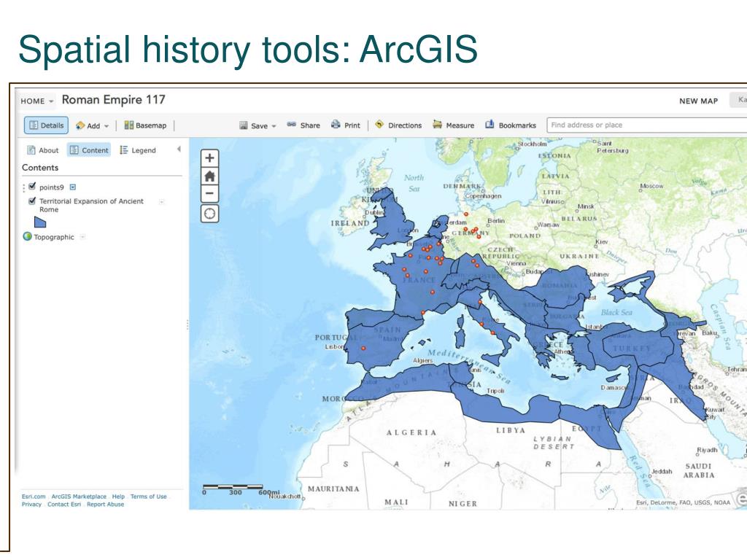Toggle Territorial Expansion of Ancient Rome checkbox
The image size is (747, 560).
coord(32,201)
